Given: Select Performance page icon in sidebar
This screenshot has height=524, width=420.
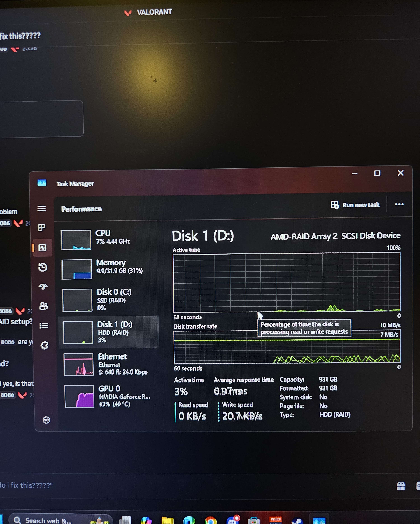Looking at the screenshot, I should 43,248.
